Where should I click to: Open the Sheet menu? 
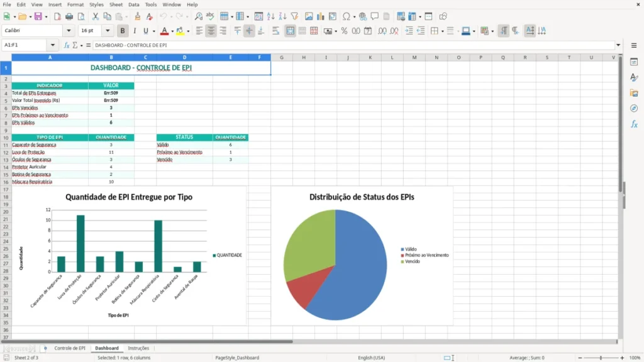(116, 4)
